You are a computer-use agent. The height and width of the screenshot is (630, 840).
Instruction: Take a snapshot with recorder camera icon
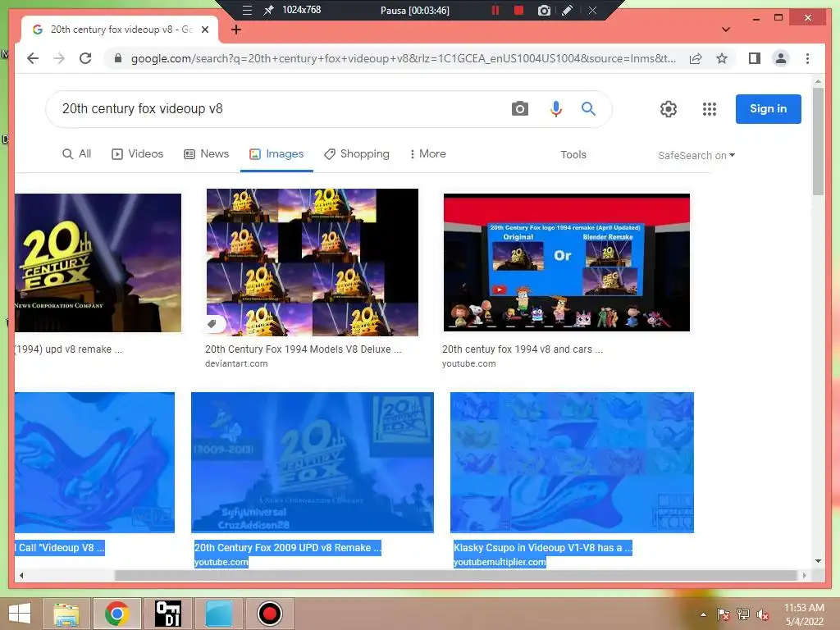click(544, 10)
